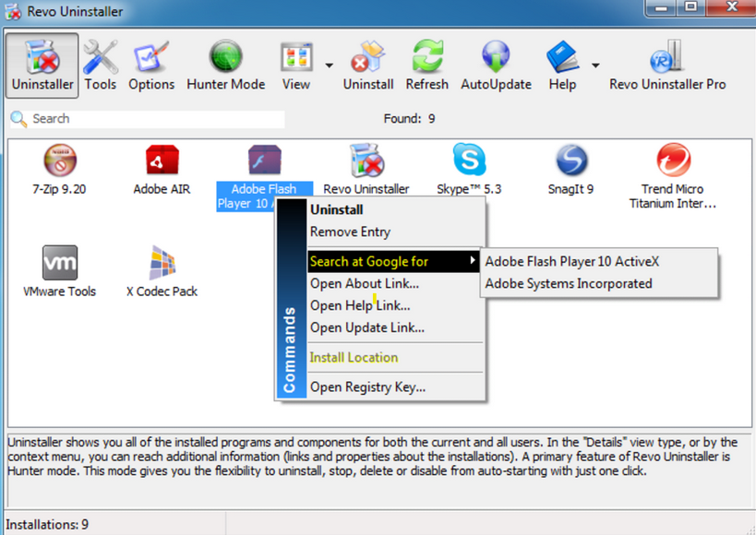Select Adobe Flash Player 10 entry
Screen dimensions: 756x535
[264, 177]
